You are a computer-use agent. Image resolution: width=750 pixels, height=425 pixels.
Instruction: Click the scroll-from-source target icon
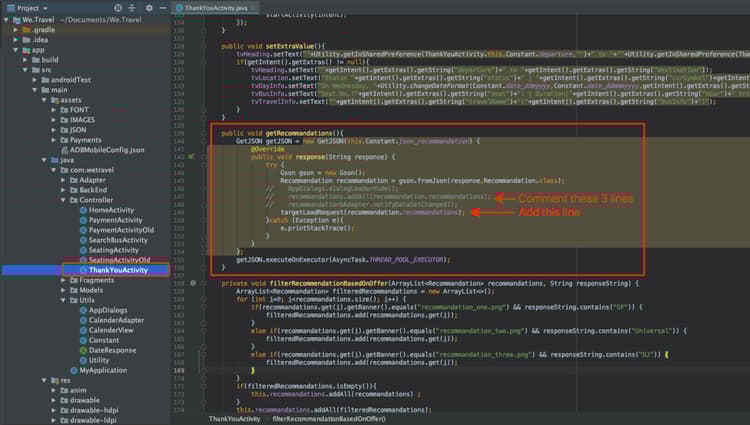tap(119, 6)
